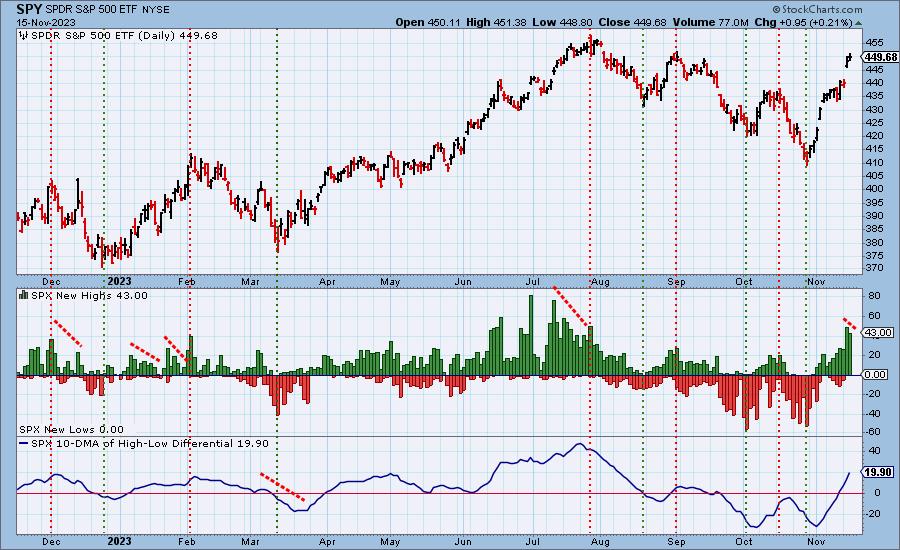Click the 449.68 price tag on right axis
The height and width of the screenshot is (550, 900).
[x=880, y=57]
